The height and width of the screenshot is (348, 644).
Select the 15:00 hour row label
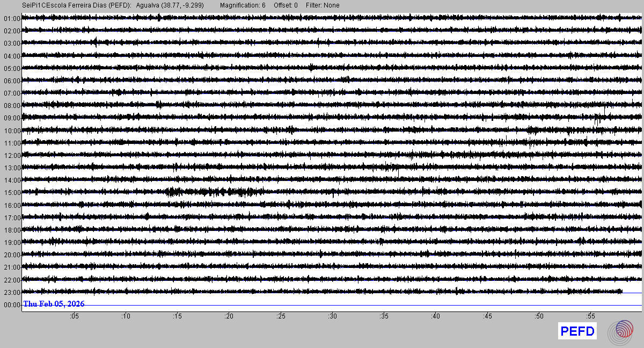pyautogui.click(x=12, y=193)
